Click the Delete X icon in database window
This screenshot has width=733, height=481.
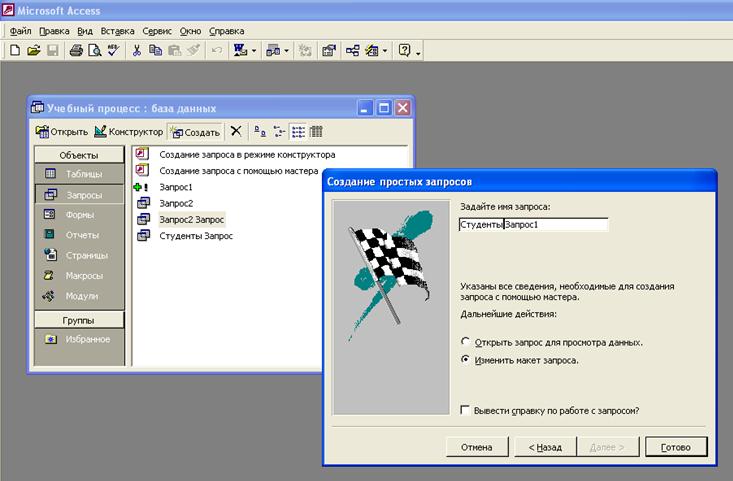(236, 131)
